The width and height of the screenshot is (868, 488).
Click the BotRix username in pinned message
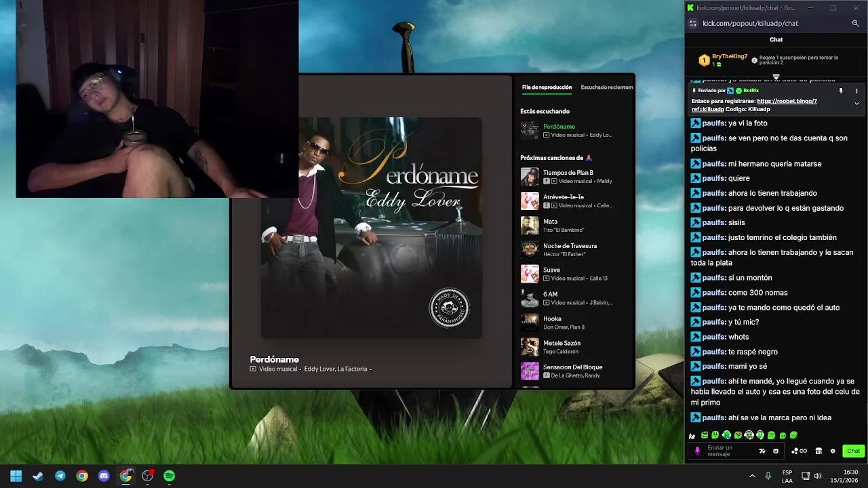pyautogui.click(x=751, y=90)
